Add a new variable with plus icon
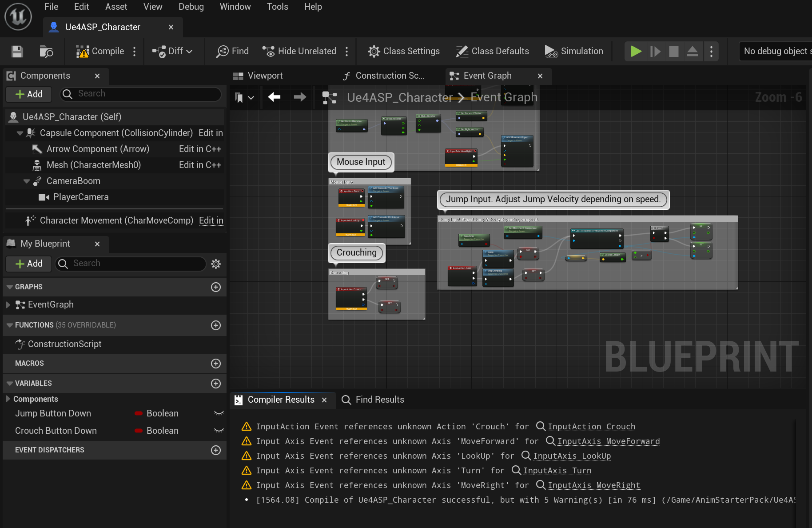This screenshot has height=528, width=812. (216, 384)
